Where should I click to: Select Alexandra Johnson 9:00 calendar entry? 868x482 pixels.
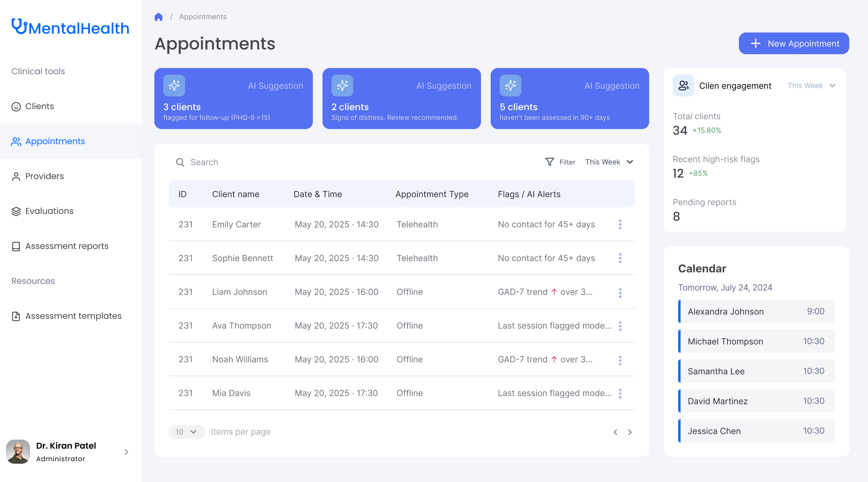coord(756,311)
